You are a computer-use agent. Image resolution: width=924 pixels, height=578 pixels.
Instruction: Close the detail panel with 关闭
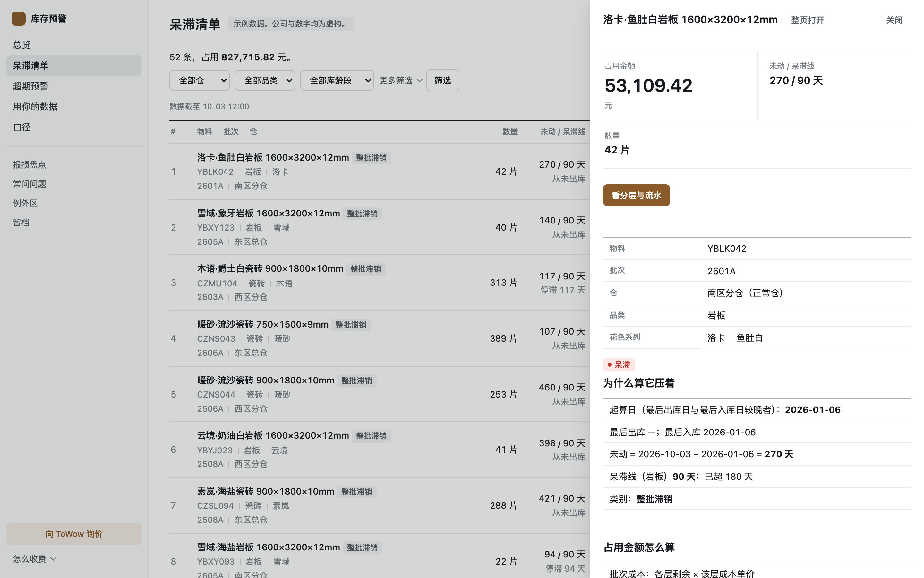pos(894,20)
